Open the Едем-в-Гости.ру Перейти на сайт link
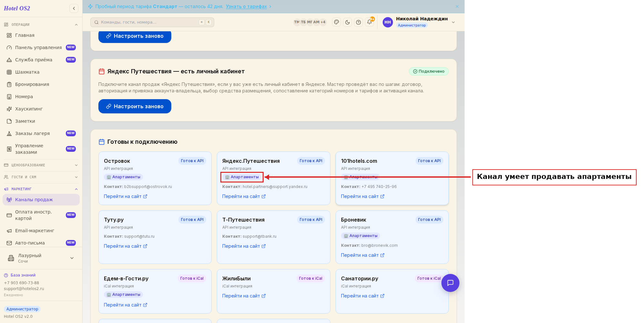 126,305
